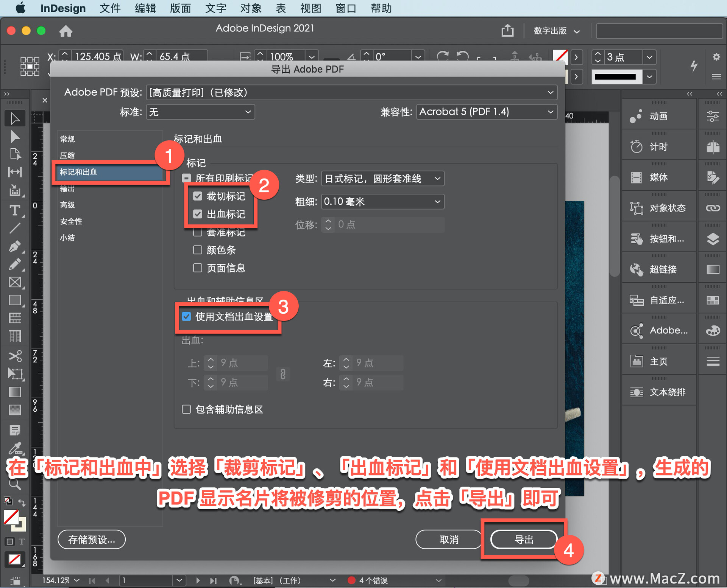The height and width of the screenshot is (588, 727).
Task: Click the 存储预设... save preset button
Action: (x=91, y=539)
